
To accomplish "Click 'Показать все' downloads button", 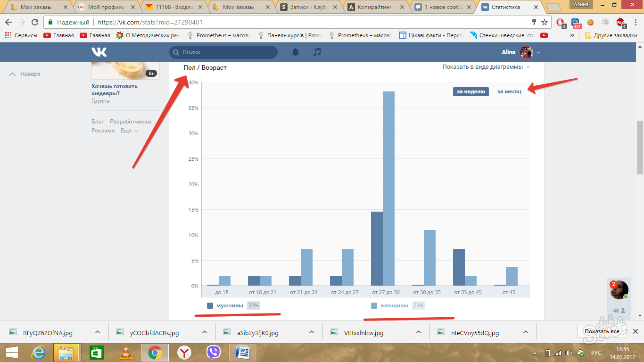I will (602, 331).
